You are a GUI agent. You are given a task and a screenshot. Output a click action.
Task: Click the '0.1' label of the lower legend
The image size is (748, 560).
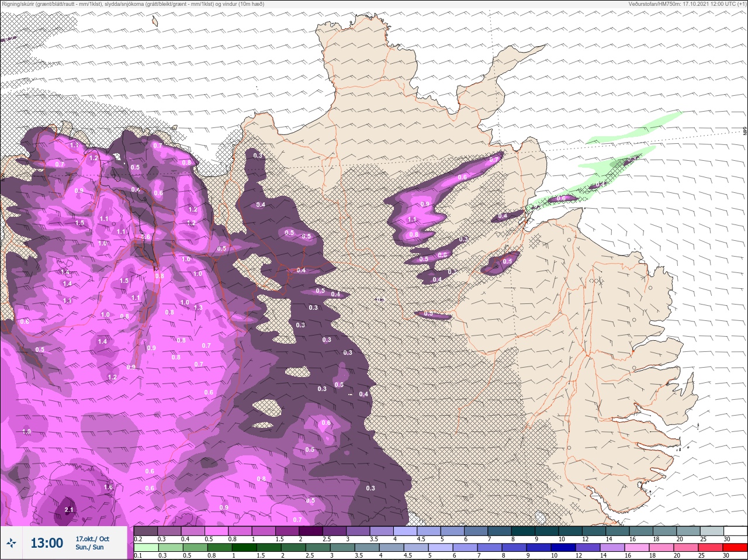pyautogui.click(x=138, y=556)
